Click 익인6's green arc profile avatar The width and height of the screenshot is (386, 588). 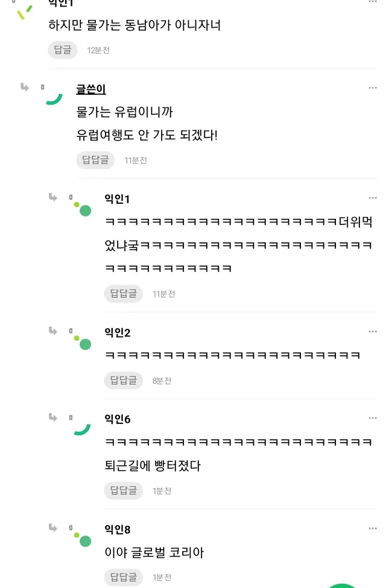click(x=82, y=428)
